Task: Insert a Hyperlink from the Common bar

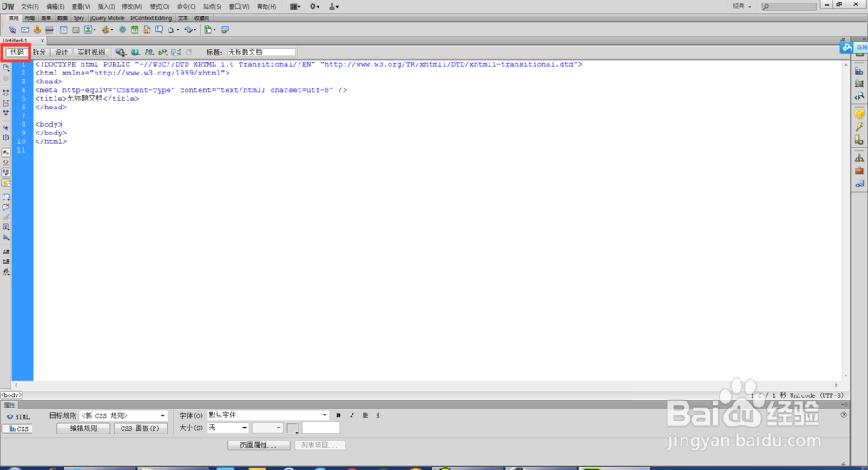Action: pyautogui.click(x=11, y=29)
